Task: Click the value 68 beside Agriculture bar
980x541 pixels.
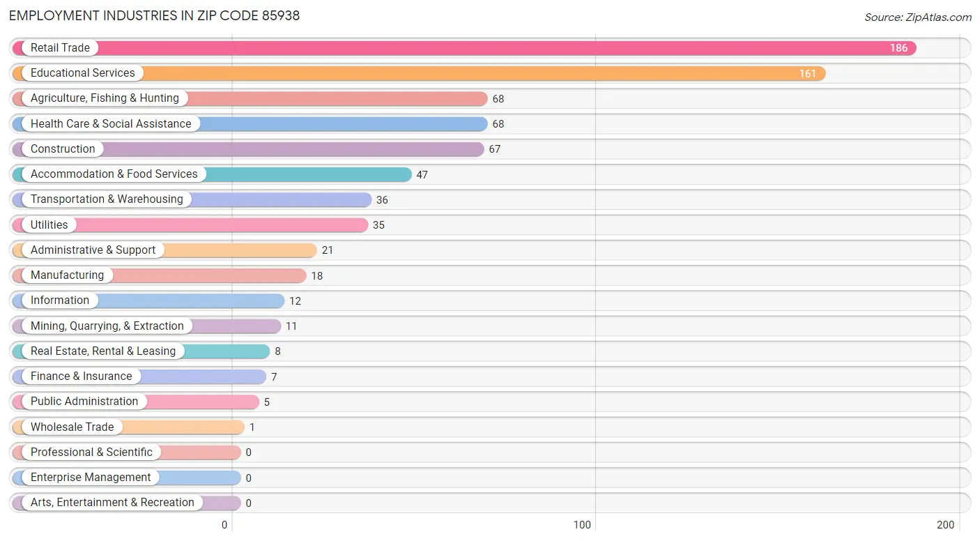Action: click(x=498, y=99)
